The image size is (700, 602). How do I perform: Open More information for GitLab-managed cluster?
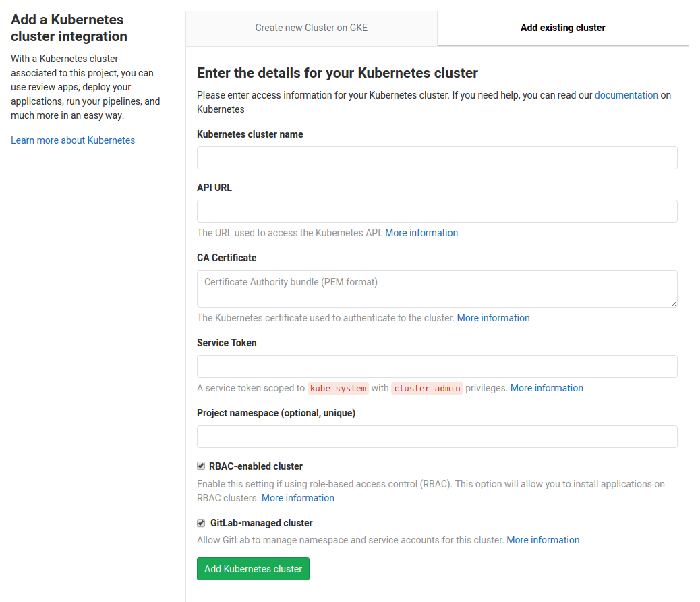pos(543,539)
